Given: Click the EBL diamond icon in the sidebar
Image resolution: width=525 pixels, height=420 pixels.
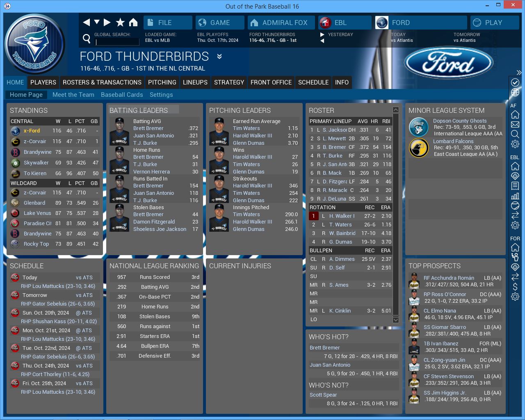Looking at the screenshot, I should pyautogui.click(x=515, y=176).
